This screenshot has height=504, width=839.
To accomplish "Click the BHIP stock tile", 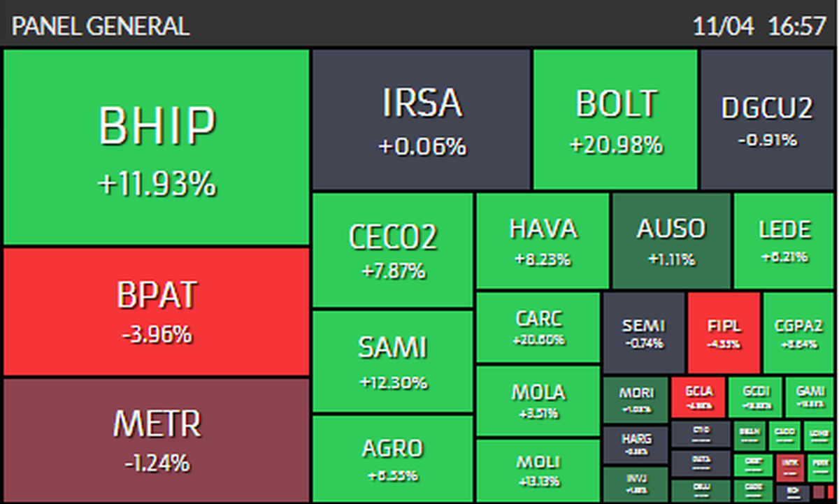I will pyautogui.click(x=157, y=147).
